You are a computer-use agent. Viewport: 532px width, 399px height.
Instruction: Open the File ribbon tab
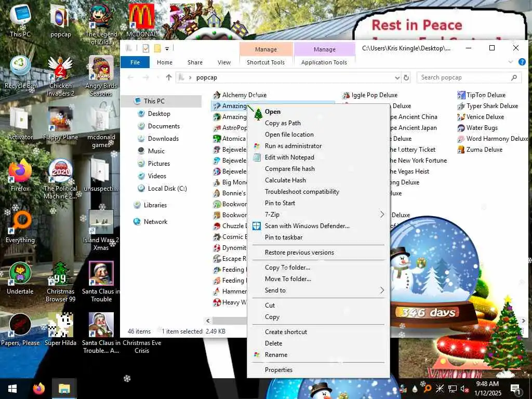[x=135, y=62]
